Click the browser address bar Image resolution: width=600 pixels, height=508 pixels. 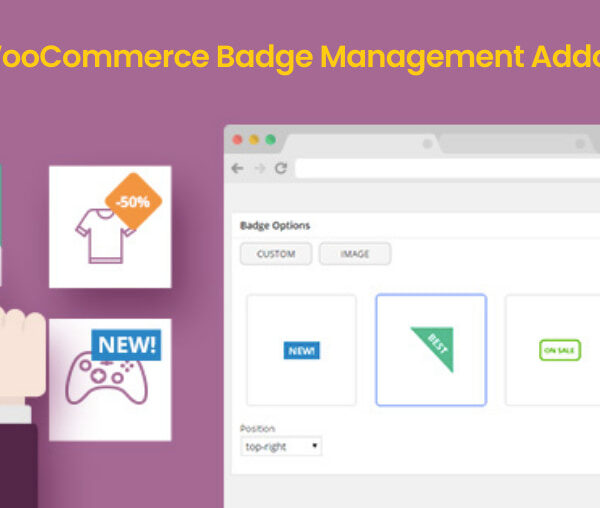(448, 168)
